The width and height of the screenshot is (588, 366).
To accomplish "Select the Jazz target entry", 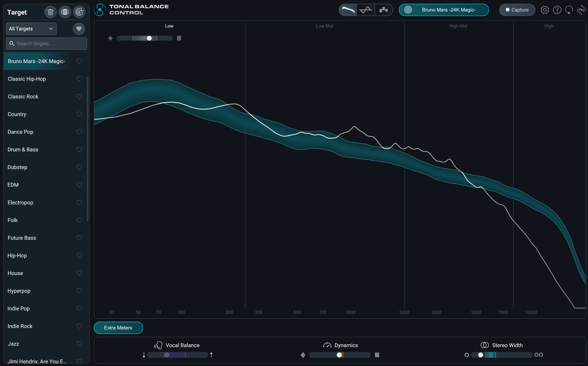I will 13,344.
